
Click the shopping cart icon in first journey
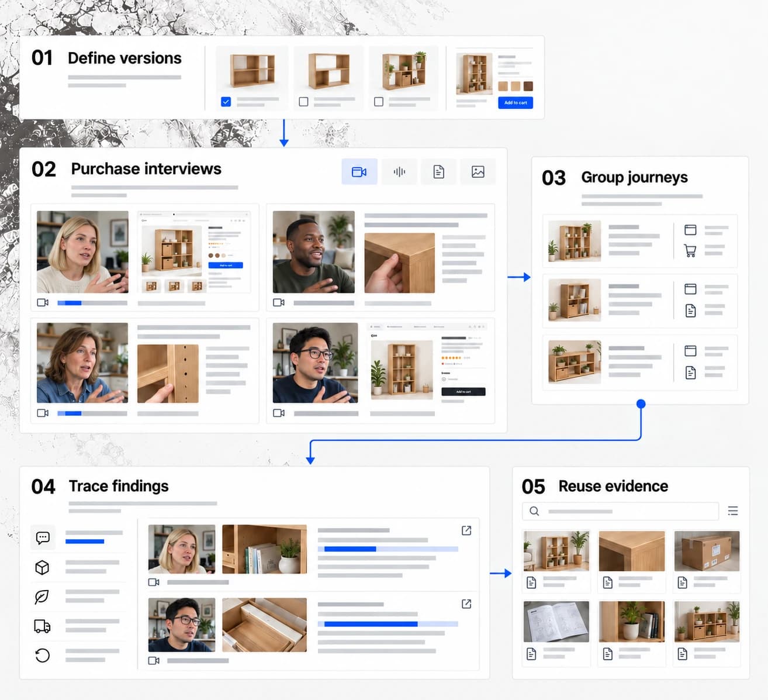click(x=690, y=251)
